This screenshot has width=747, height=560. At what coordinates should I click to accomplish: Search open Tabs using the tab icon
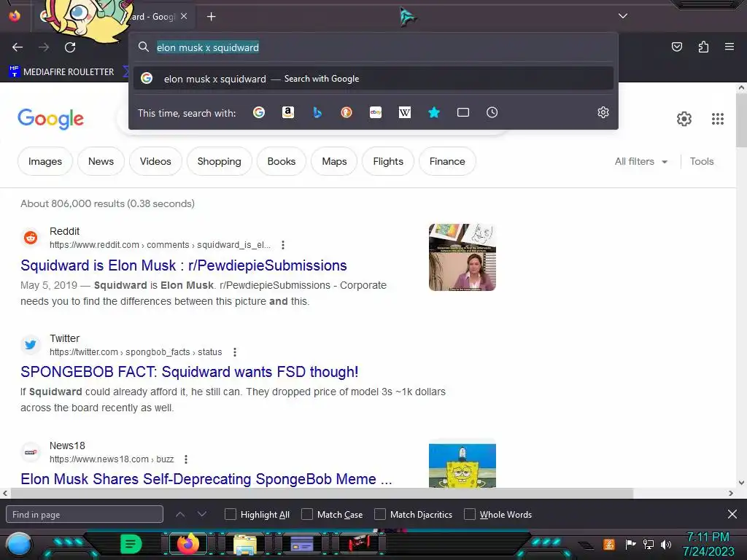pyautogui.click(x=463, y=112)
